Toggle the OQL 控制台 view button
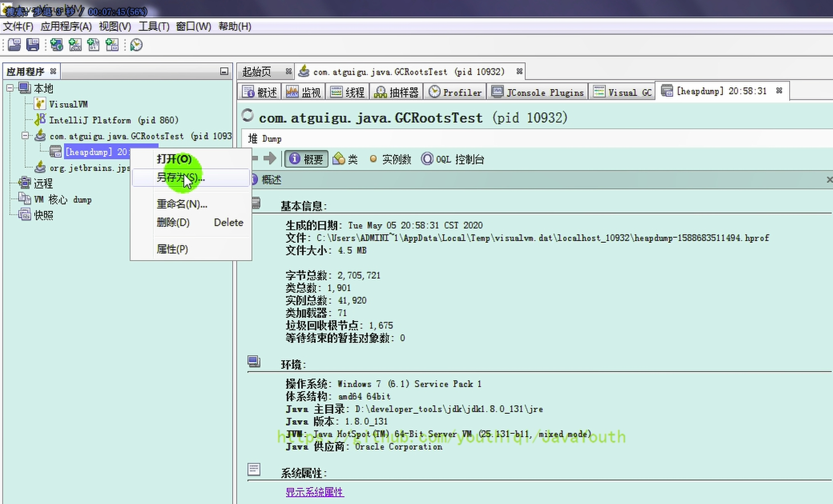 (x=453, y=159)
